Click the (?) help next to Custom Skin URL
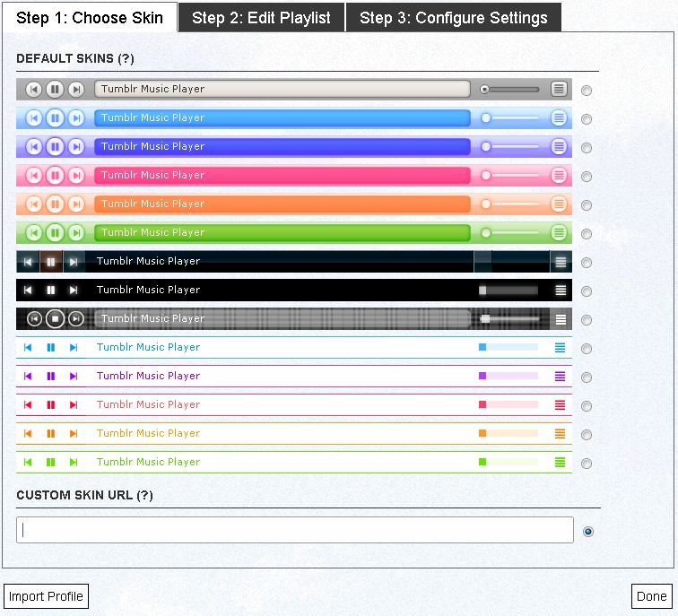Screen dimensions: 678x616 click(145, 495)
